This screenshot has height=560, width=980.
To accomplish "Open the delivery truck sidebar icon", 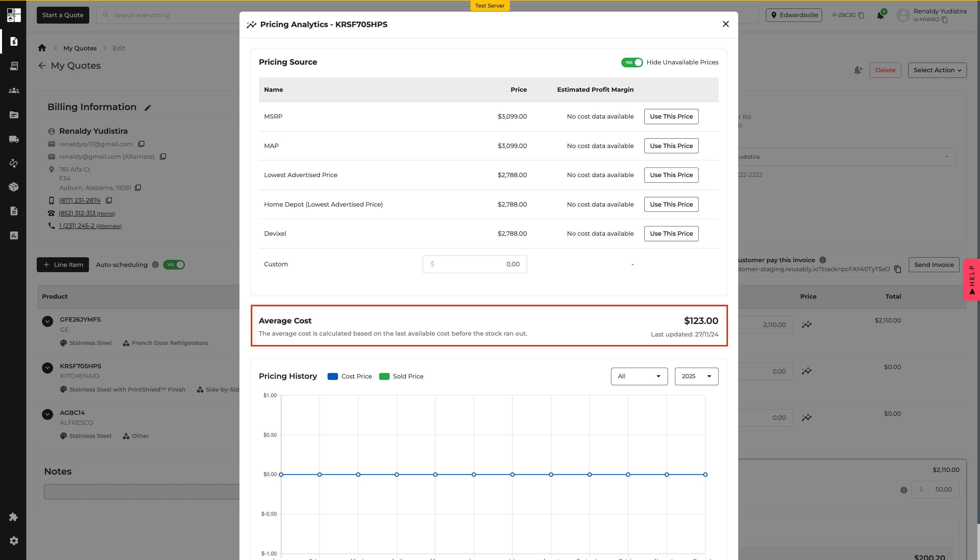I will (14, 139).
